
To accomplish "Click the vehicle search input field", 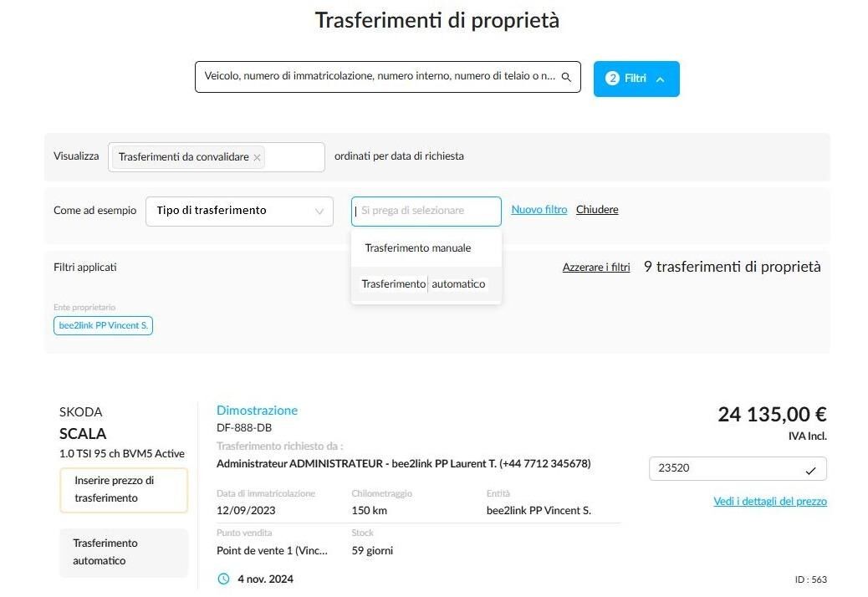I will (387, 77).
